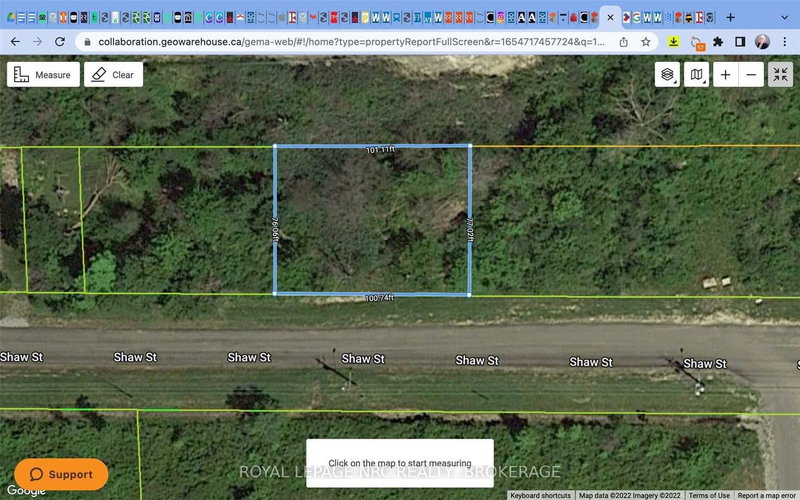
Task: Zoom out with the minus button
Action: click(x=752, y=75)
